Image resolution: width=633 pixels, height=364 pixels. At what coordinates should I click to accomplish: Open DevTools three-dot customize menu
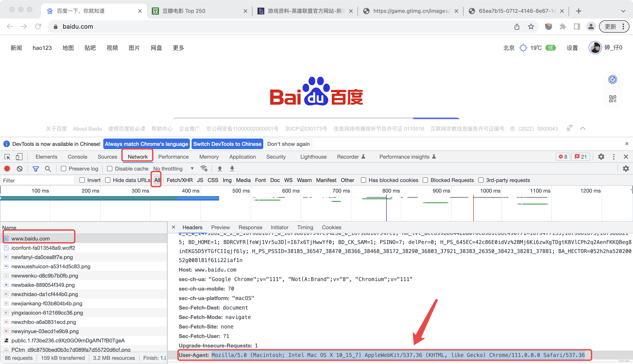(x=614, y=157)
